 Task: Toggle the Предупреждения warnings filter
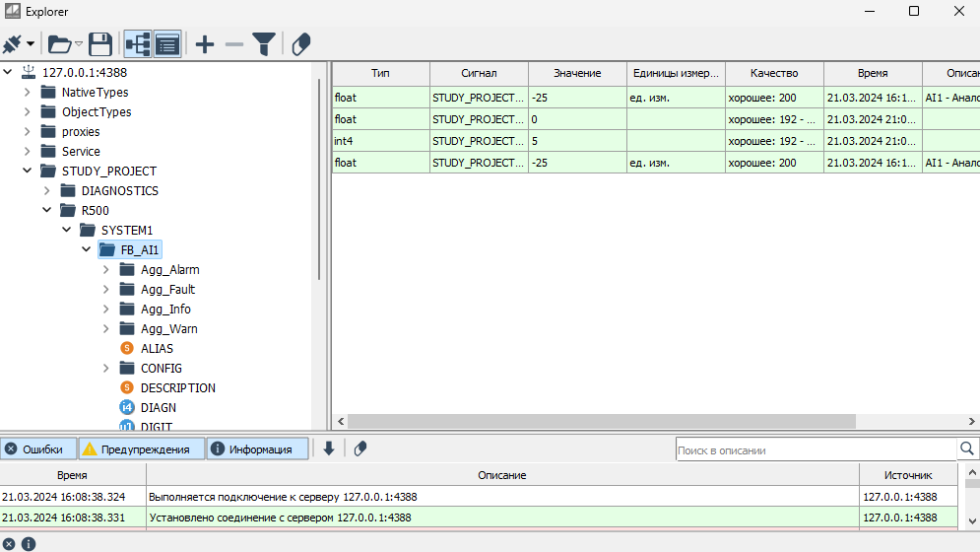click(x=142, y=449)
